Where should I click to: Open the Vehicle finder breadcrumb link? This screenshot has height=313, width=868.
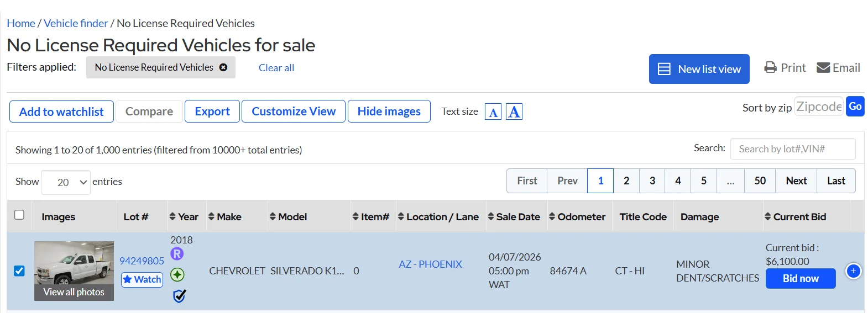tap(76, 23)
